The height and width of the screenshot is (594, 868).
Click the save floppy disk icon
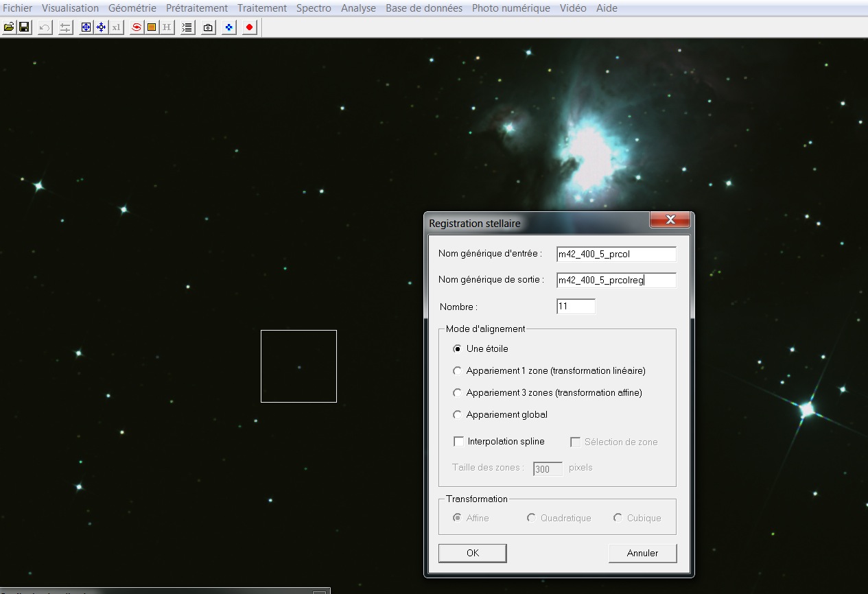pos(24,27)
